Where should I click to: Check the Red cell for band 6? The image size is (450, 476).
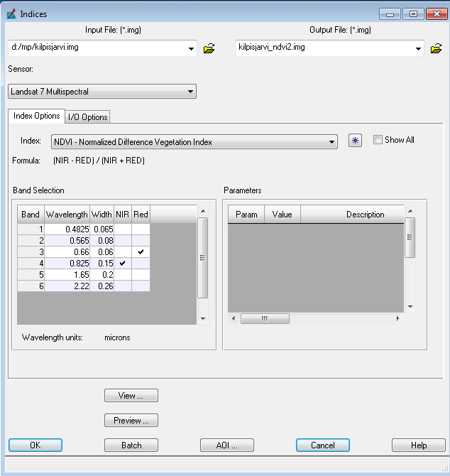[141, 286]
